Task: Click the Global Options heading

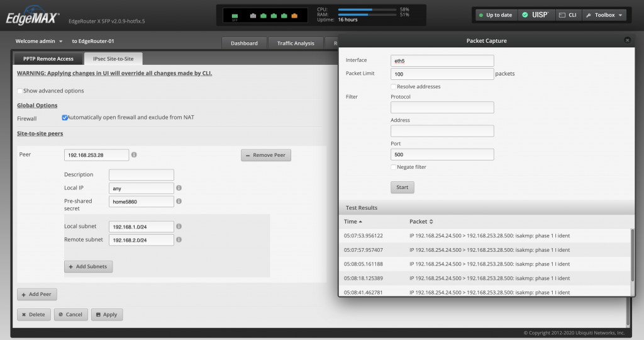Action: pyautogui.click(x=37, y=105)
